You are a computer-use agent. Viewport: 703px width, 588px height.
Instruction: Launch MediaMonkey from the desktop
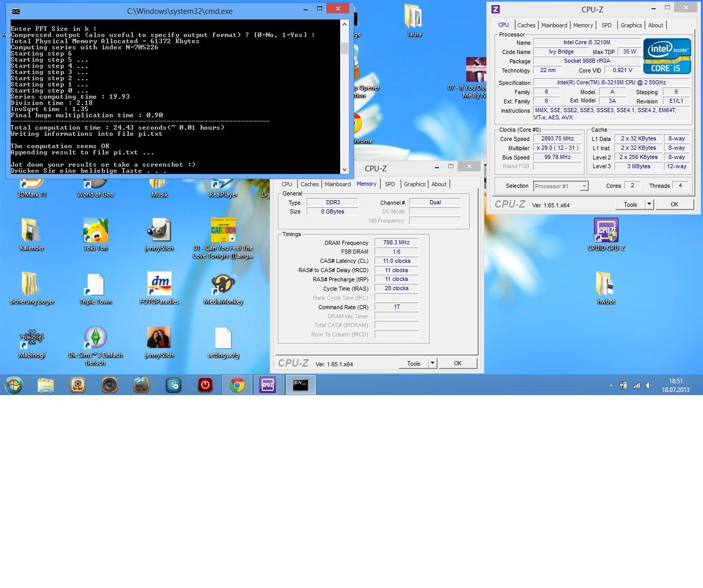point(223,288)
